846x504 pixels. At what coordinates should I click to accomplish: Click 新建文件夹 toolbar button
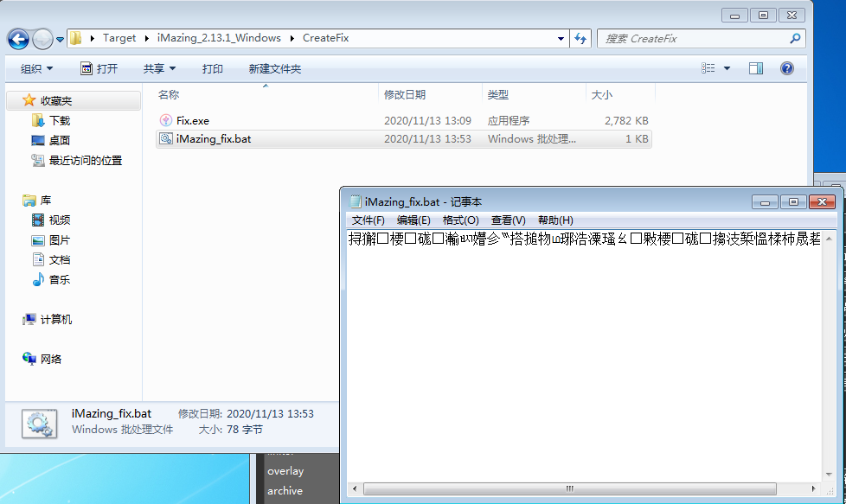(274, 68)
